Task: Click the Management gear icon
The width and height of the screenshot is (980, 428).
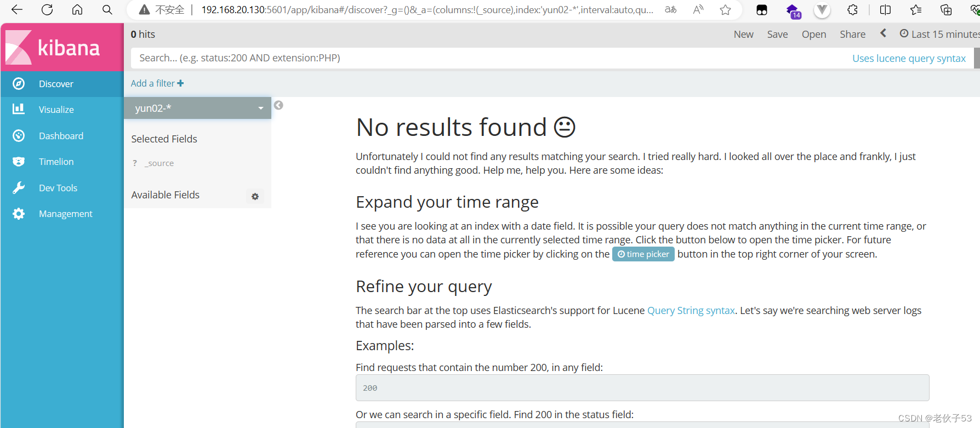Action: [x=19, y=214]
